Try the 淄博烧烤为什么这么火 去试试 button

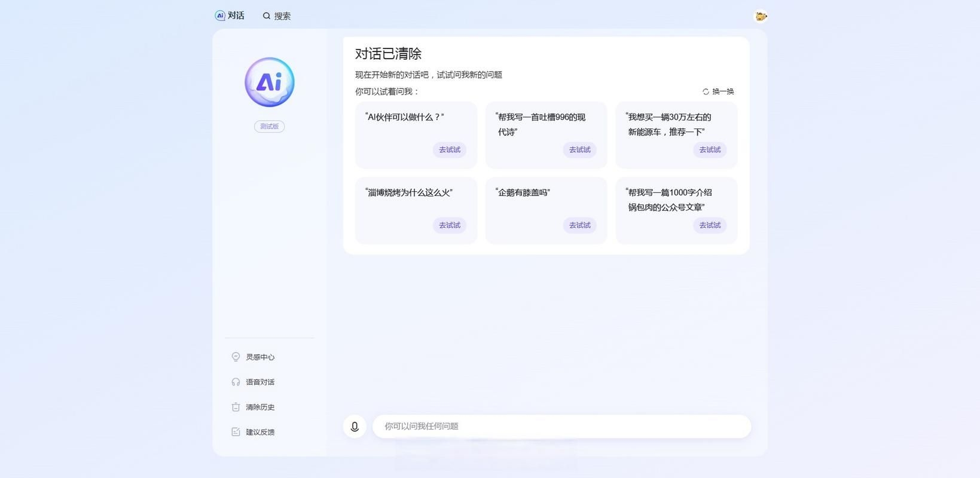pos(450,225)
